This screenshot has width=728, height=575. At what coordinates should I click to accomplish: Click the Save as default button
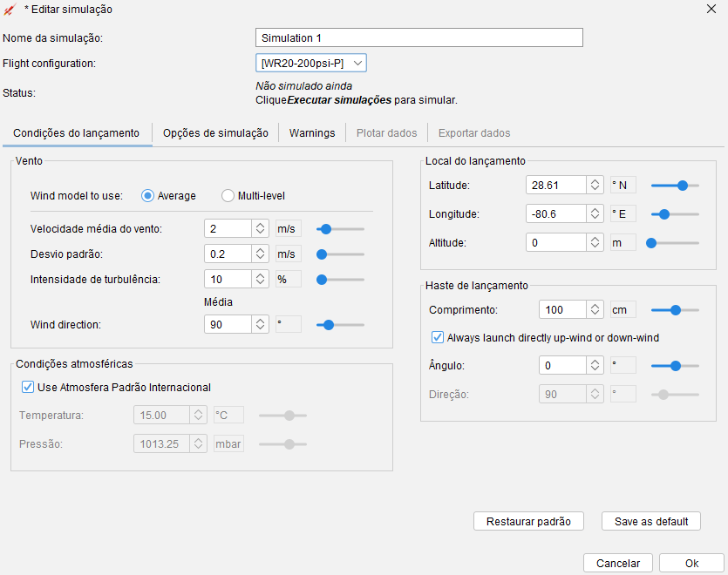[x=651, y=521]
